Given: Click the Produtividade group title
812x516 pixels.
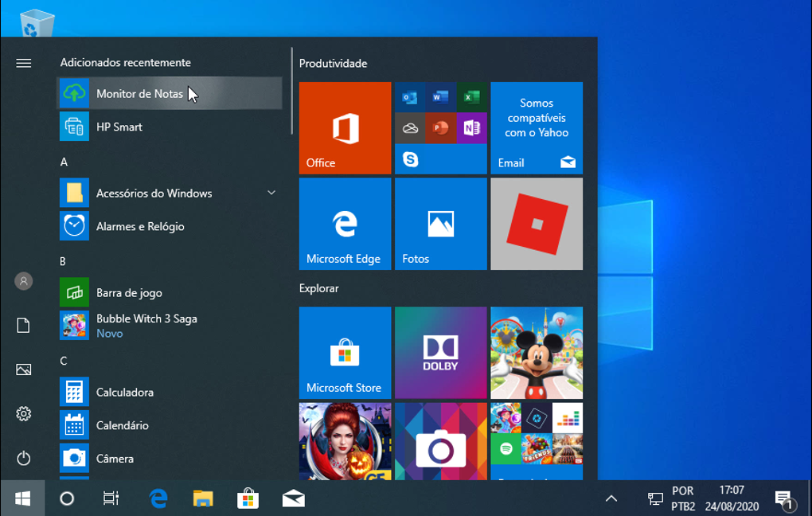Looking at the screenshot, I should tap(333, 64).
